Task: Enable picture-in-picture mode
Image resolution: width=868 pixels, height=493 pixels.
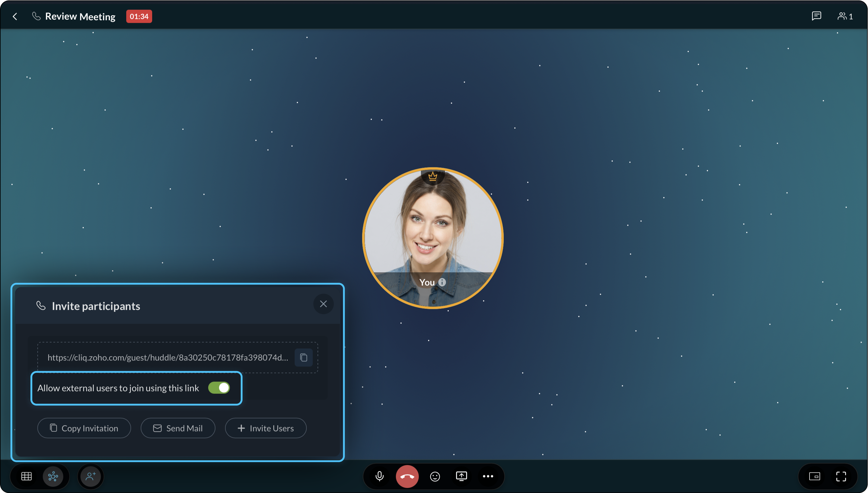Action: pos(814,476)
